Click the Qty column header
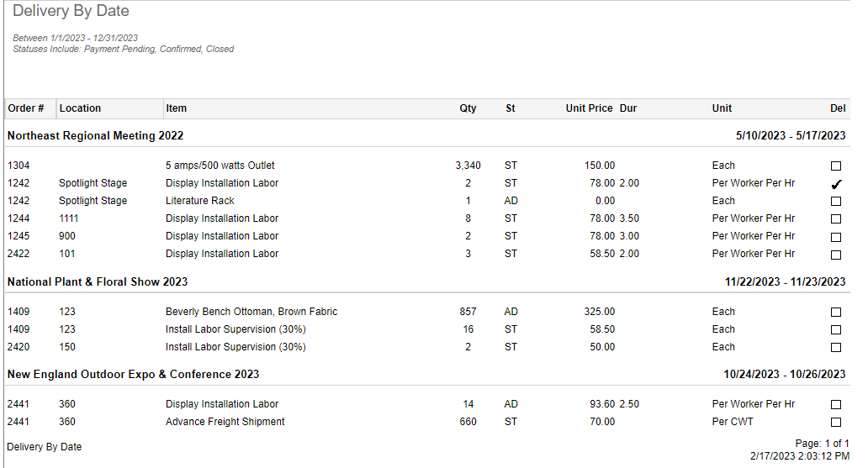The image size is (868, 468). click(x=468, y=108)
